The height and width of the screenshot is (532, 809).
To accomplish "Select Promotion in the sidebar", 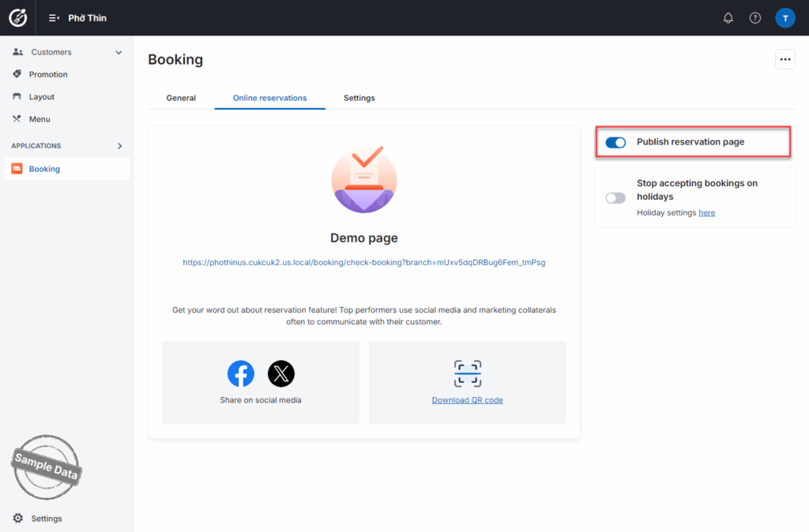I will click(48, 74).
